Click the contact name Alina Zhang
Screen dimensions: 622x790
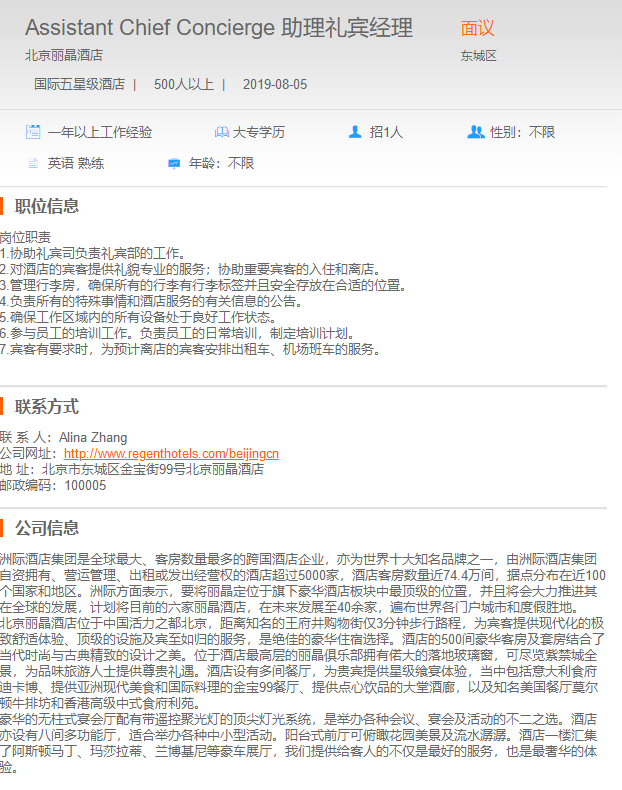(x=93, y=438)
